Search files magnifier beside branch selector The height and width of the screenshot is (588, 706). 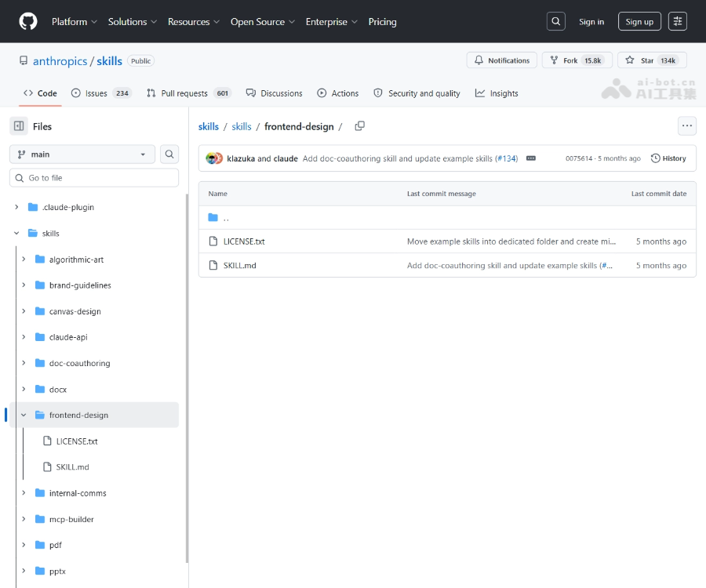point(169,154)
